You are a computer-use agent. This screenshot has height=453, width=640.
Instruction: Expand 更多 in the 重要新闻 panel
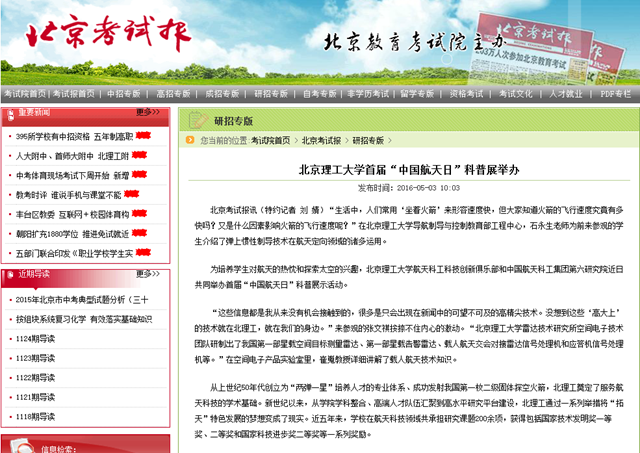coord(148,112)
